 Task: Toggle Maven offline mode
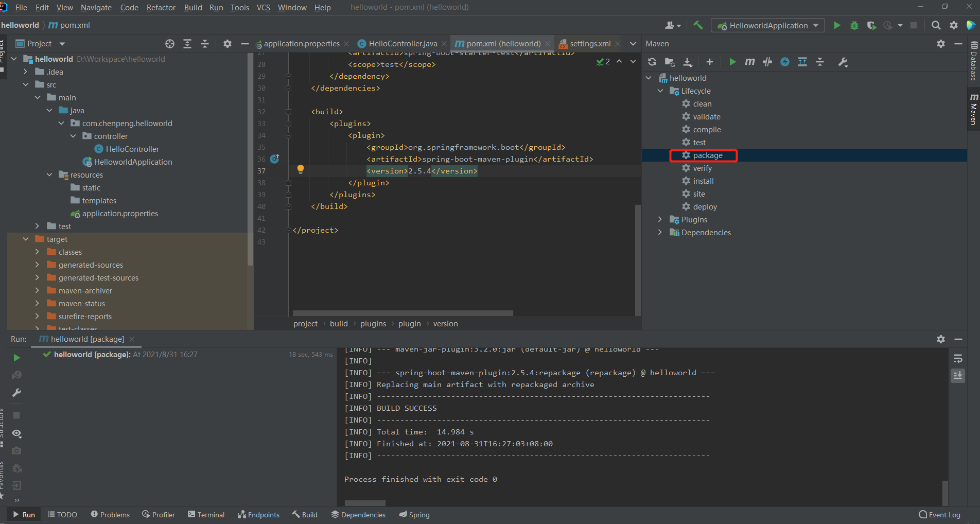(x=767, y=62)
